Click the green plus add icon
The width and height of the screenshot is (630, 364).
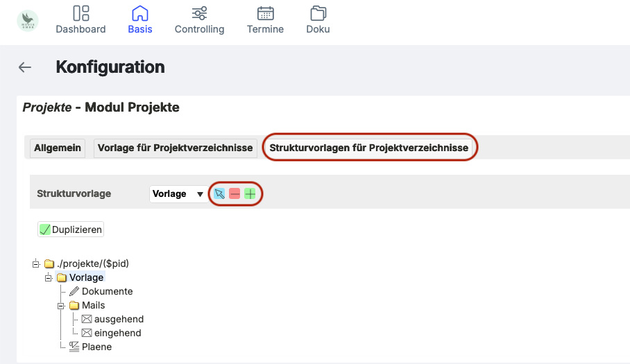point(250,194)
